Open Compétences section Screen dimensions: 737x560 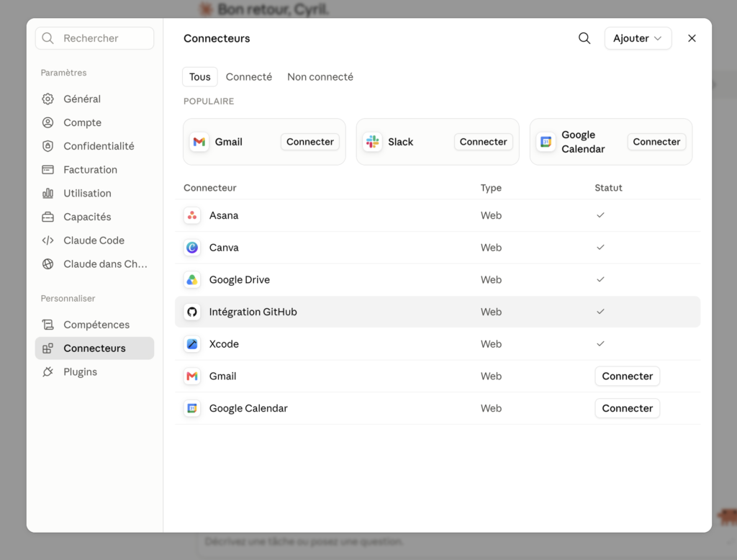[x=94, y=325]
